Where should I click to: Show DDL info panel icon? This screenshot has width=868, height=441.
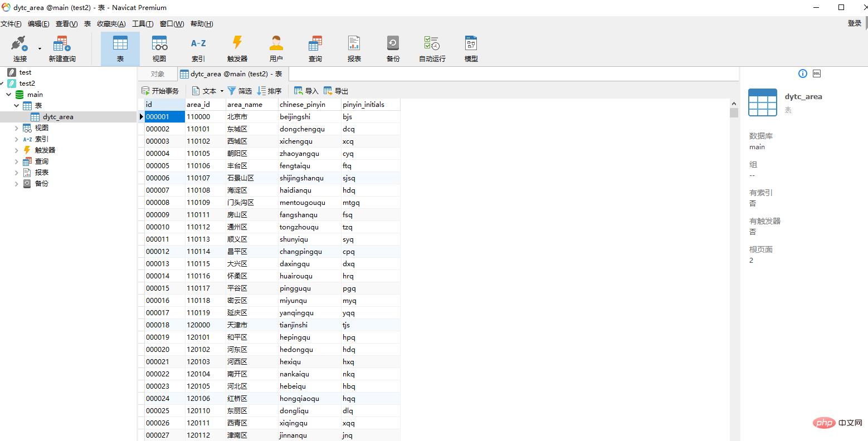[817, 73]
